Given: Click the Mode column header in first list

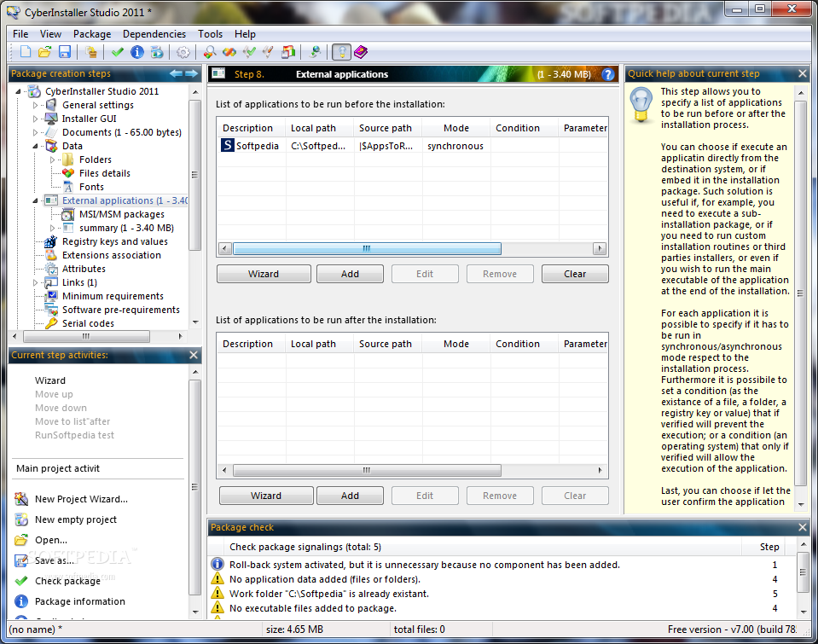Looking at the screenshot, I should click(456, 128).
